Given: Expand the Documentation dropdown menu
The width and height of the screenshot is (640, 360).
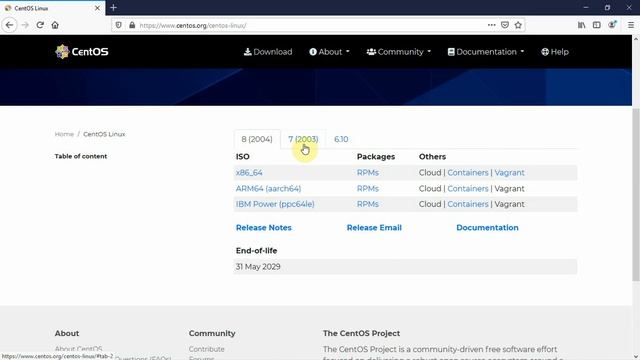Looking at the screenshot, I should (x=486, y=52).
